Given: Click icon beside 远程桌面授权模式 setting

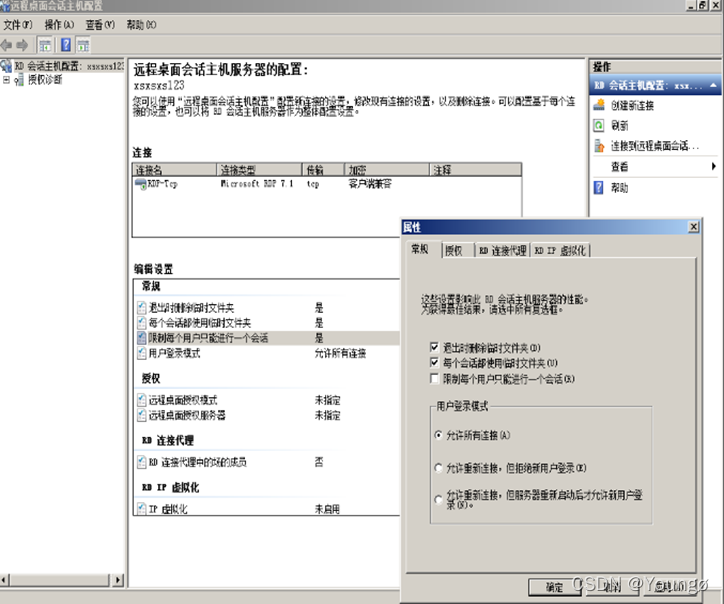Looking at the screenshot, I should [142, 400].
